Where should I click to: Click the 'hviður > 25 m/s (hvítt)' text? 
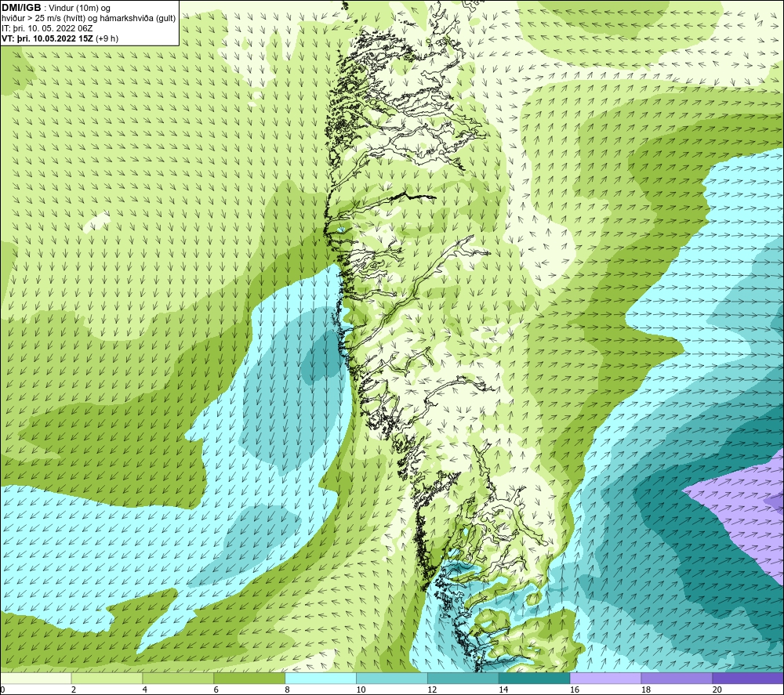[42, 19]
